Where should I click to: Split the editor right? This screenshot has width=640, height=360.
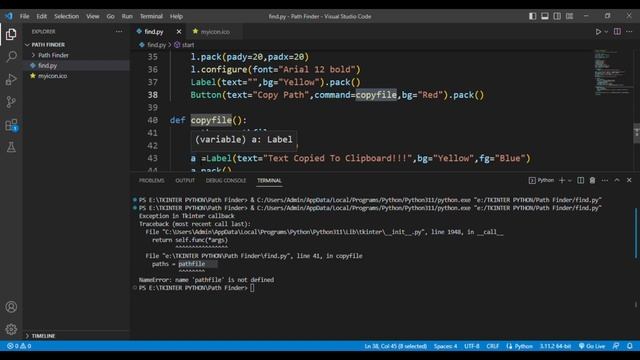pyautogui.click(x=617, y=31)
